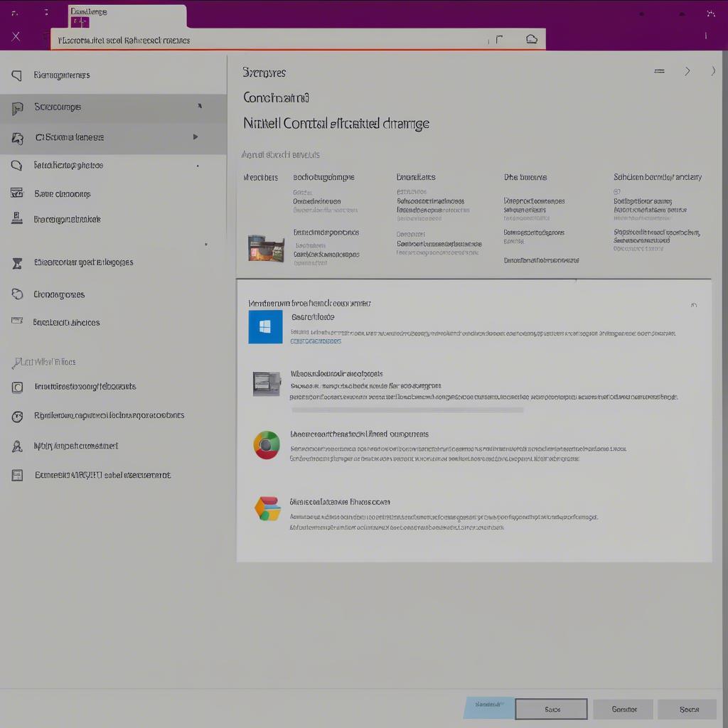Image resolution: width=728 pixels, height=728 pixels.
Task: Click the purple icon on the browser tab
Action: click(x=80, y=22)
